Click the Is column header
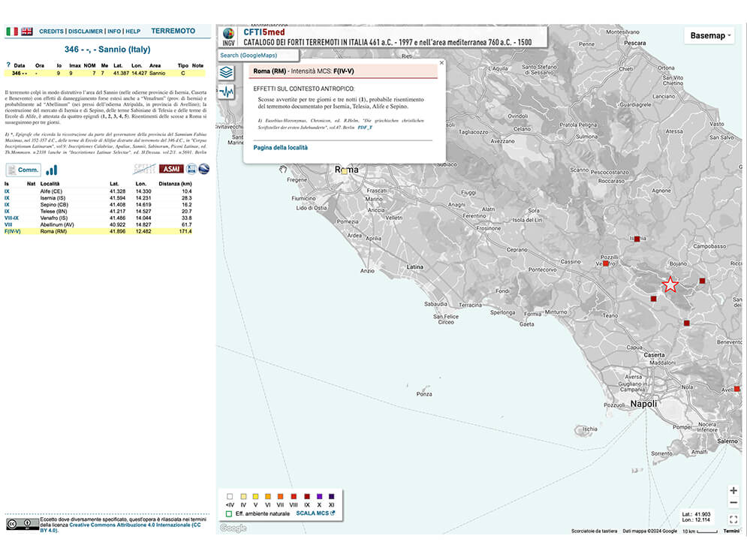 click(7, 184)
